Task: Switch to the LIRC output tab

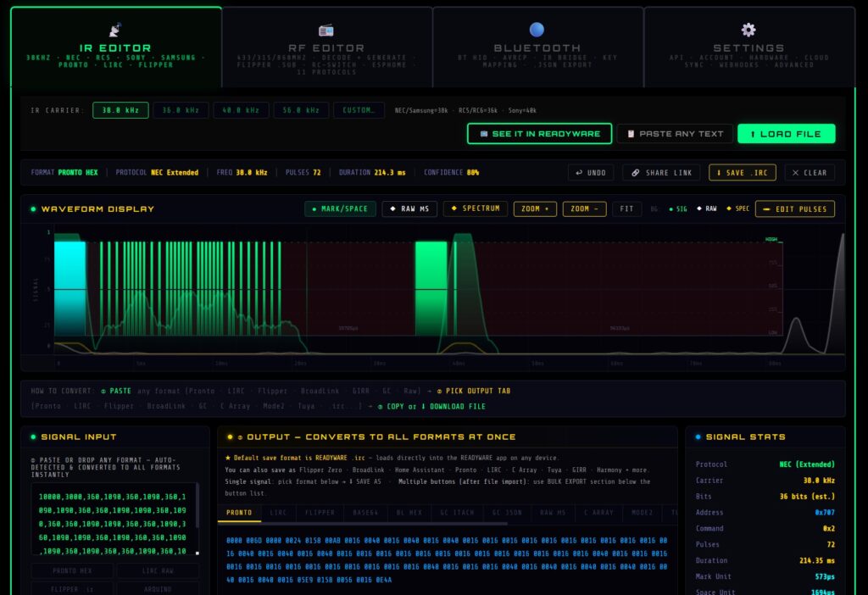Action: tap(278, 513)
